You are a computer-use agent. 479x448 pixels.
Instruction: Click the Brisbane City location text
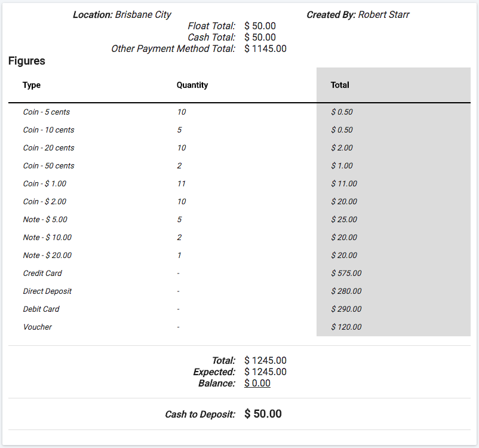[x=143, y=15]
